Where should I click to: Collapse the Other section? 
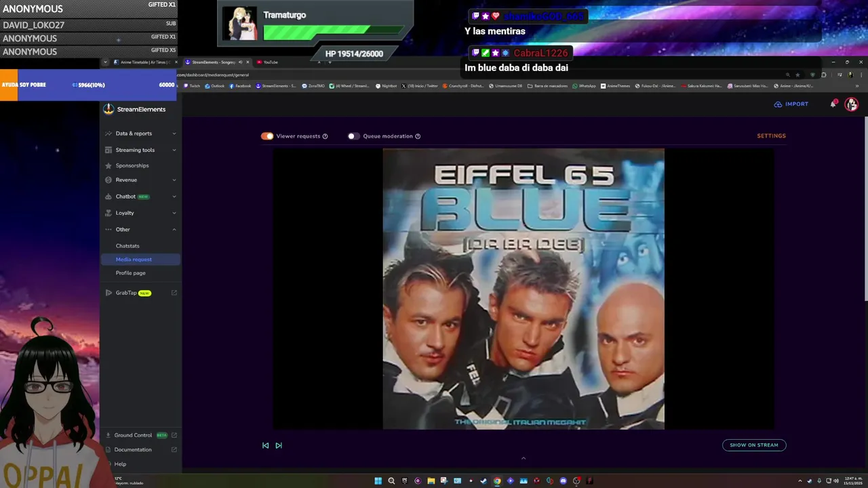(174, 229)
